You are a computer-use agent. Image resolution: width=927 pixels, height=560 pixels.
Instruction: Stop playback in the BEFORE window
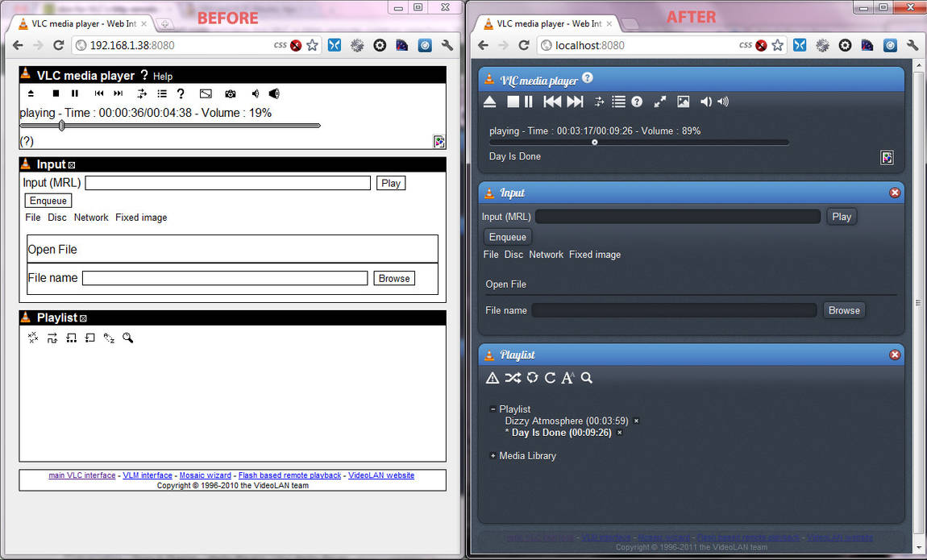(x=56, y=93)
